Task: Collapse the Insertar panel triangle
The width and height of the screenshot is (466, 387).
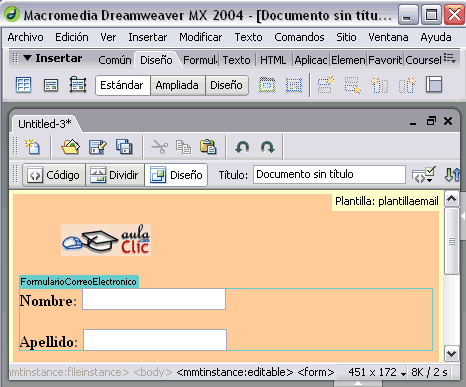Action: [x=27, y=58]
